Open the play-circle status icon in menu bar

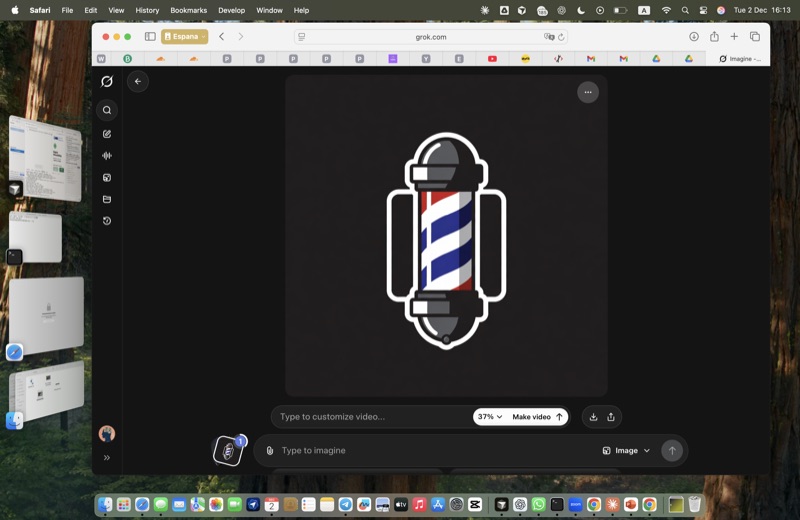click(x=600, y=10)
